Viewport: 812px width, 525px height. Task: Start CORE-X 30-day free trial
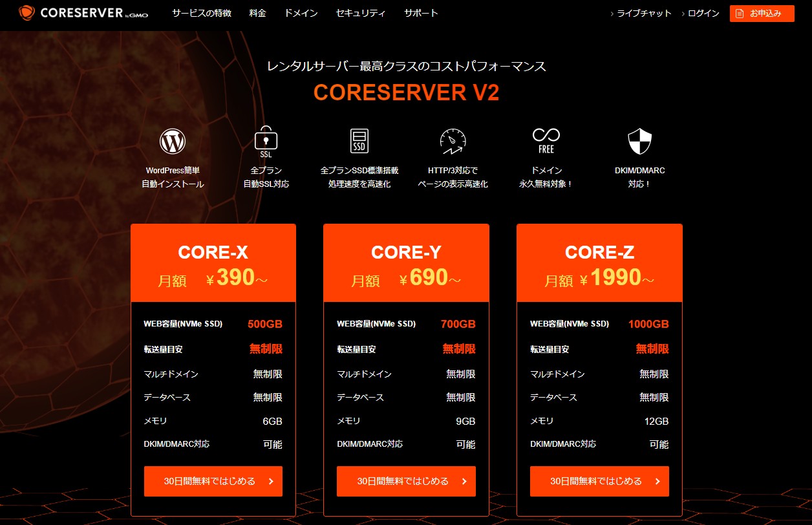213,481
